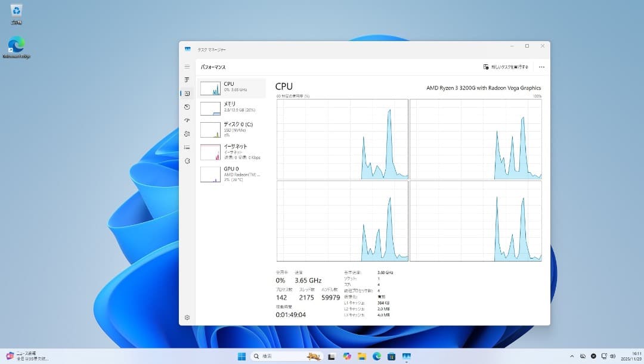The width and height of the screenshot is (644, 364).
Task: Open Task View from the taskbar
Action: click(331, 356)
